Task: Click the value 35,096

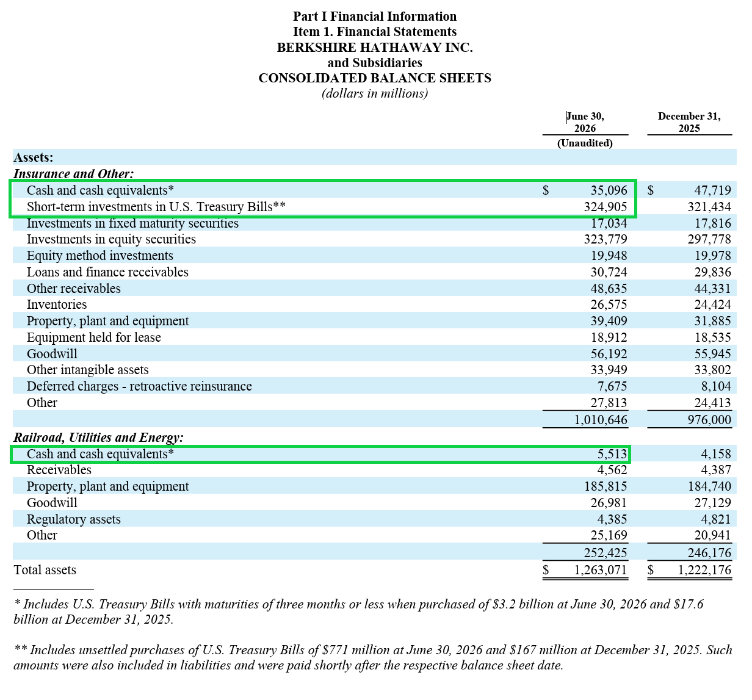Action: (609, 190)
